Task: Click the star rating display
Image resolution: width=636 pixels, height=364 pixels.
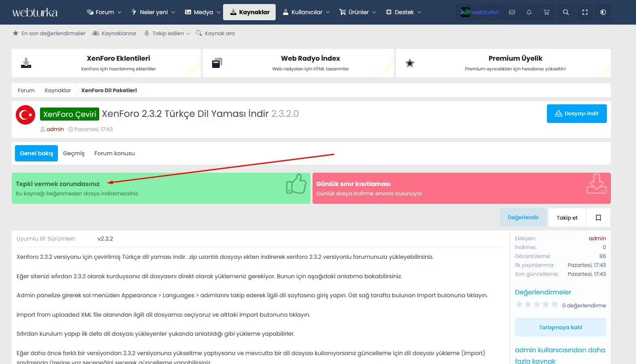Action: (536, 305)
